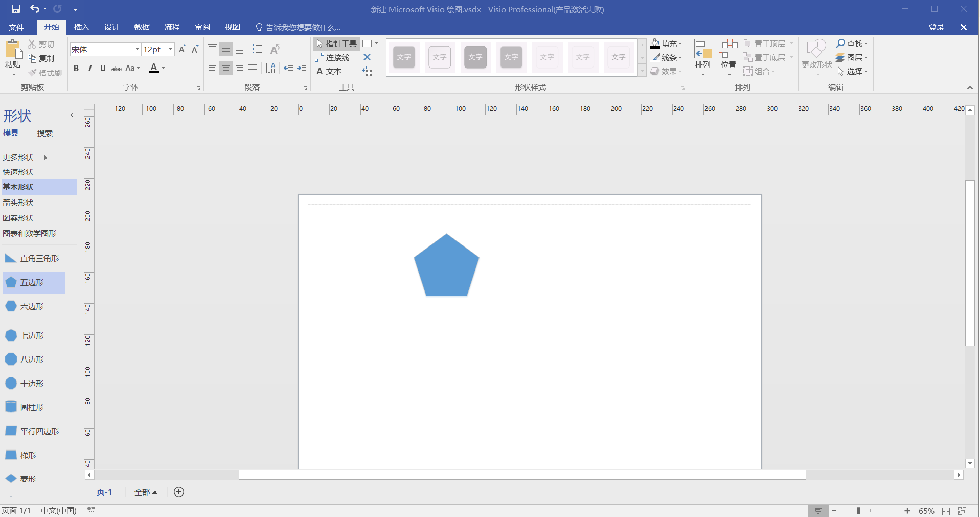The width and height of the screenshot is (980, 517).
Task: Toggle center text alignment
Action: (x=225, y=68)
